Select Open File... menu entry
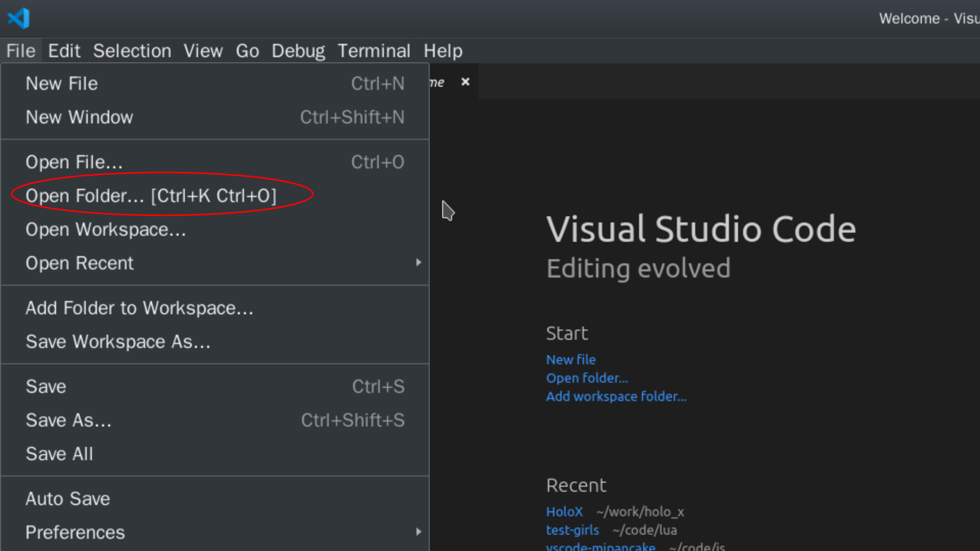Viewport: 980px width, 551px height. point(215,162)
